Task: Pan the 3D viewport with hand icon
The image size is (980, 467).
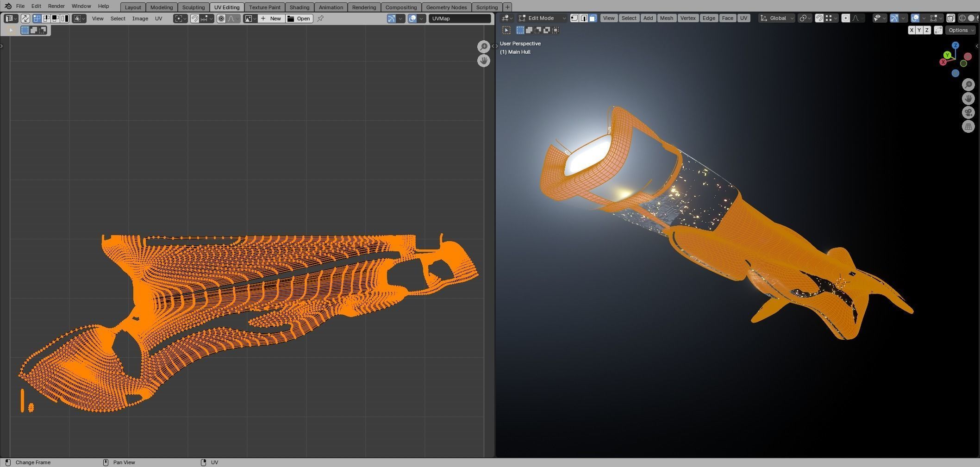Action: pyautogui.click(x=968, y=99)
